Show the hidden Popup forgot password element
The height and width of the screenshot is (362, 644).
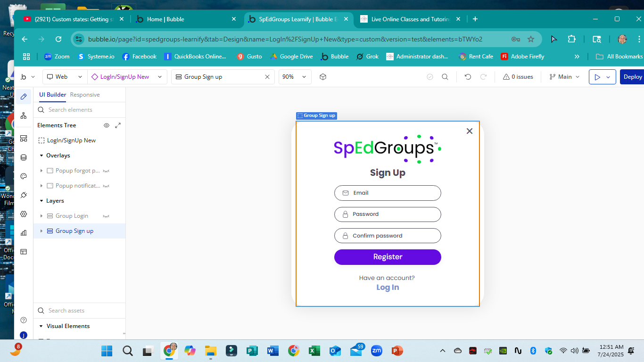click(107, 171)
